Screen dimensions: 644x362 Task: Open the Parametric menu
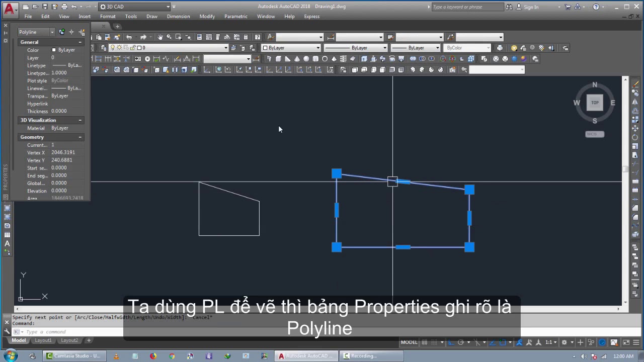point(236,17)
